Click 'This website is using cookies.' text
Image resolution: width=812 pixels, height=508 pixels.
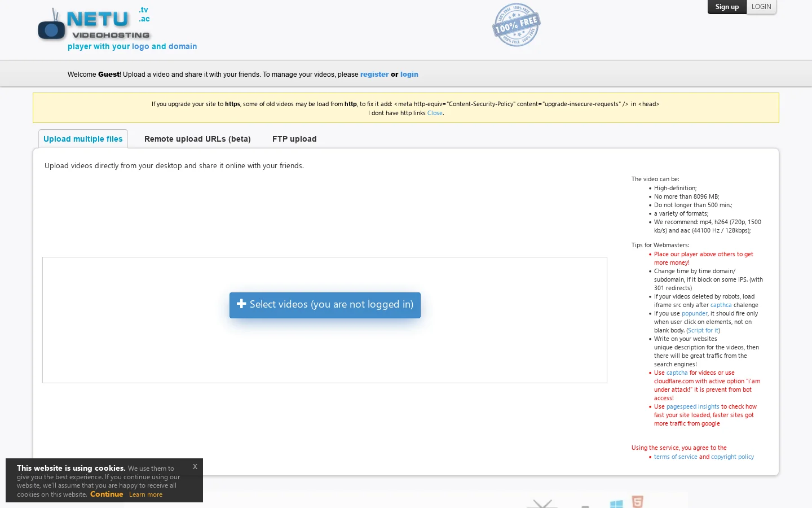click(x=71, y=468)
